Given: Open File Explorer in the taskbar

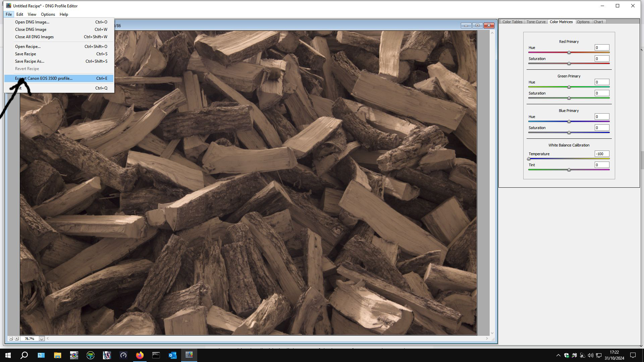Looking at the screenshot, I should pos(57,355).
